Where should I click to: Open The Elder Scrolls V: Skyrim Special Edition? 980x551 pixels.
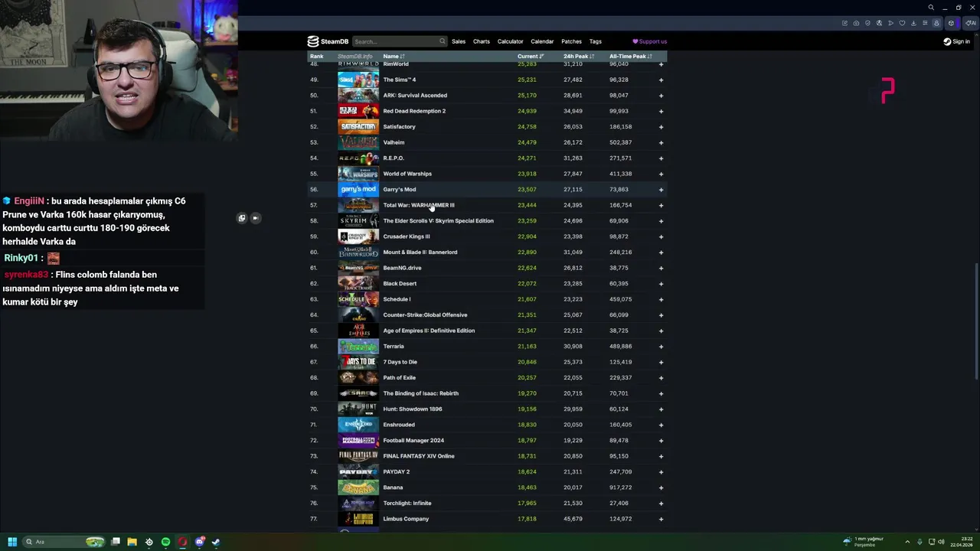pos(438,221)
